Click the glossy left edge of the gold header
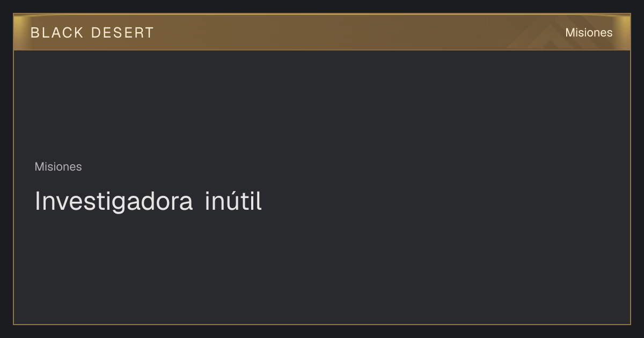Image resolution: width=644 pixels, height=338 pixels. (19, 32)
